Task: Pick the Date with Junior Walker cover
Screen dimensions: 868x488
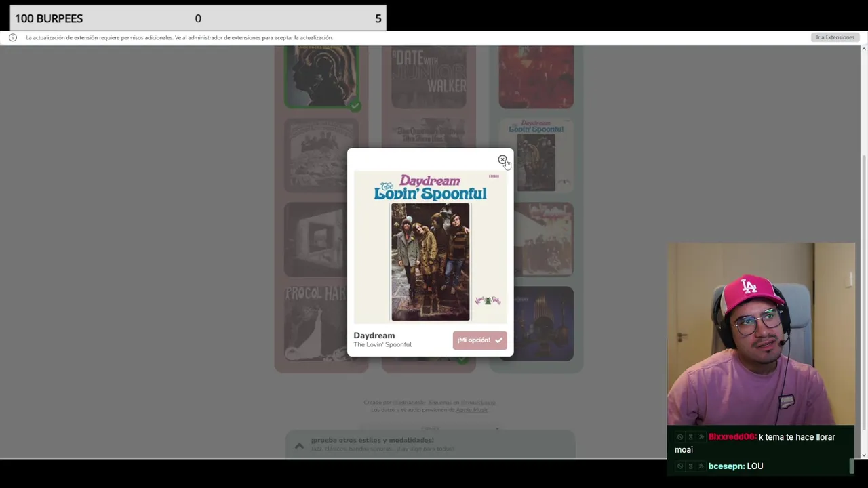Action: pyautogui.click(x=429, y=77)
